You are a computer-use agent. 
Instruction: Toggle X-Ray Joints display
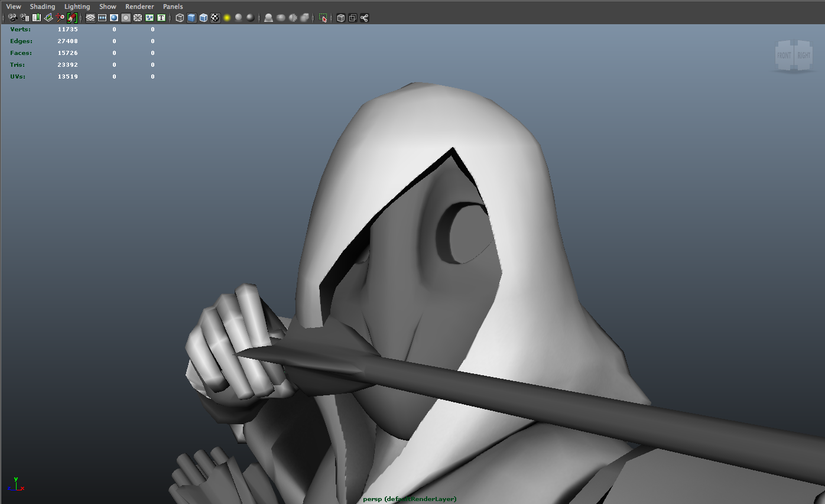tap(364, 18)
